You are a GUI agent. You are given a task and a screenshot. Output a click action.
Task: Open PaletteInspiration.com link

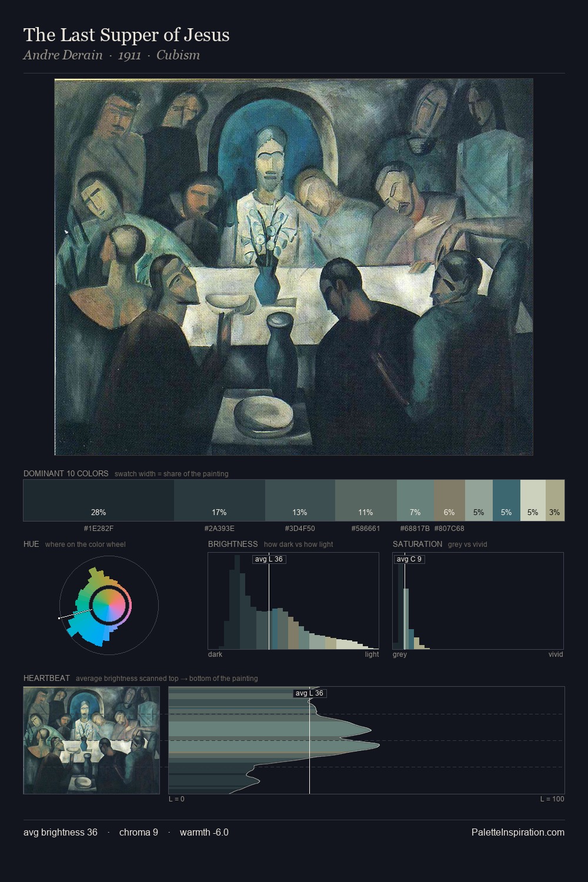(518, 832)
